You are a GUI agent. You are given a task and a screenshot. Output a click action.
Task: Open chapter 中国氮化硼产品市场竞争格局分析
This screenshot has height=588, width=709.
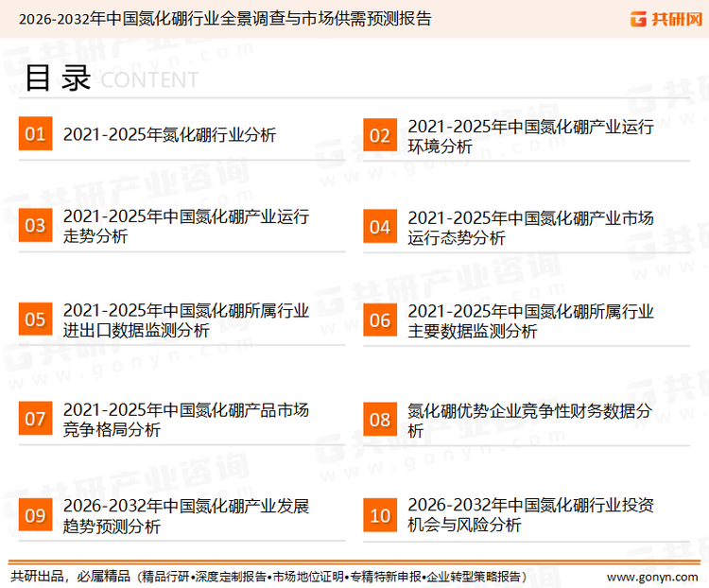[x=186, y=420]
